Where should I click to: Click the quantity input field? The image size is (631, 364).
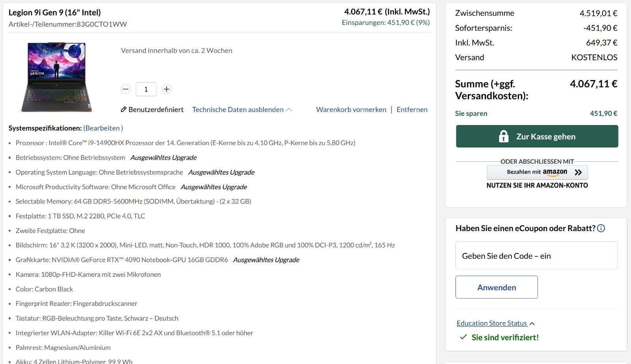click(146, 89)
